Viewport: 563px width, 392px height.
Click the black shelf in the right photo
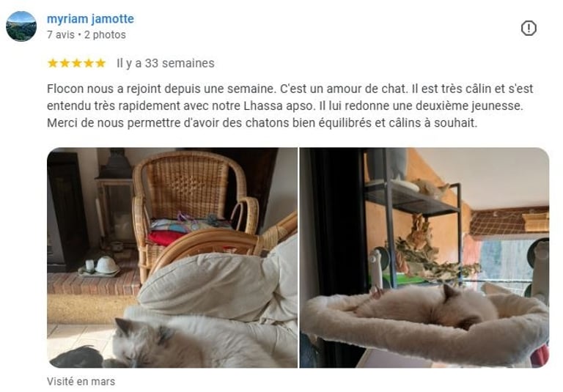pos(413,201)
